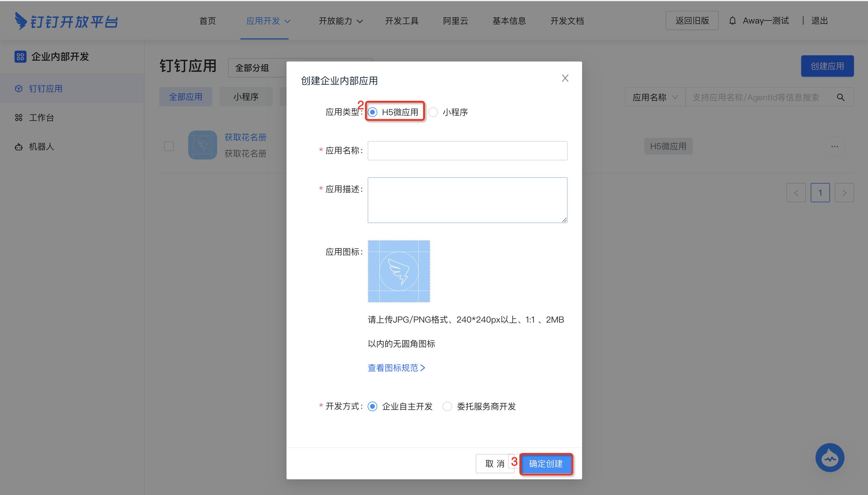The height and width of the screenshot is (495, 868).
Task: Open 开发文档 in top navigation
Action: click(x=567, y=21)
